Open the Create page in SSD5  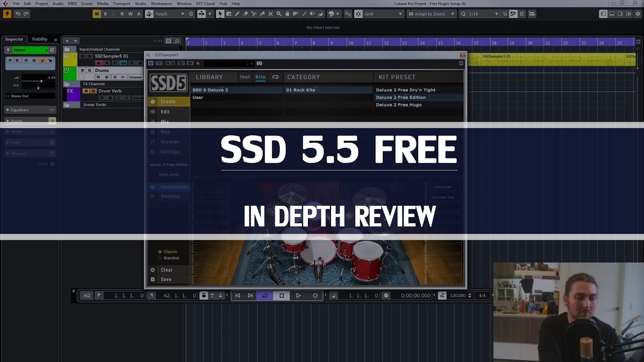pyautogui.click(x=169, y=102)
